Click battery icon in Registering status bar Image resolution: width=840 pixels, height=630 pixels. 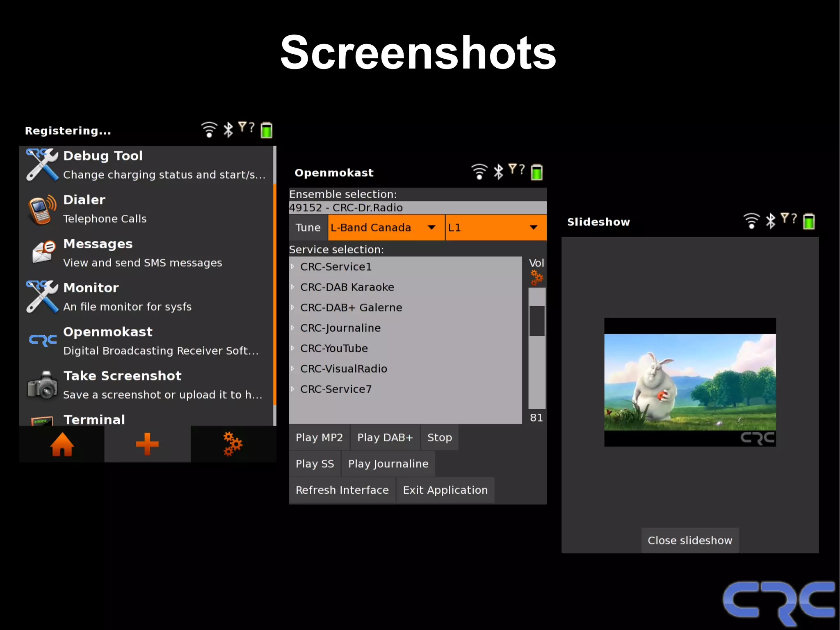coord(267,130)
